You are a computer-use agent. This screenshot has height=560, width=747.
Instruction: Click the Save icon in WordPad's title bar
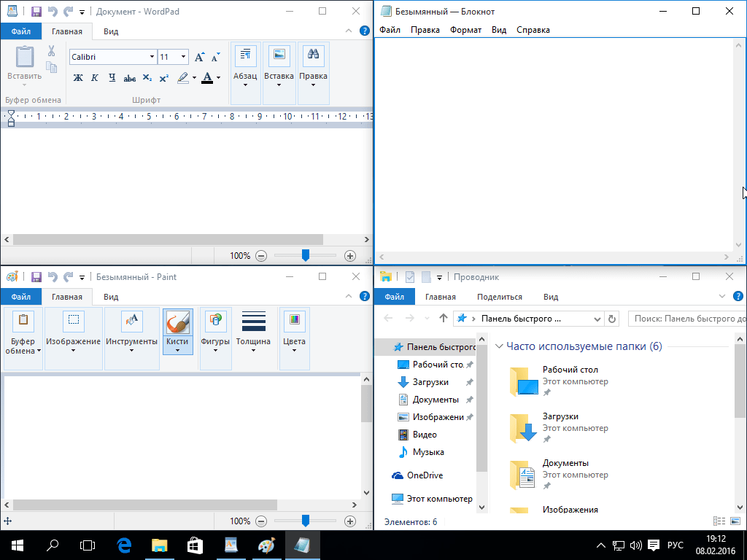click(x=36, y=12)
